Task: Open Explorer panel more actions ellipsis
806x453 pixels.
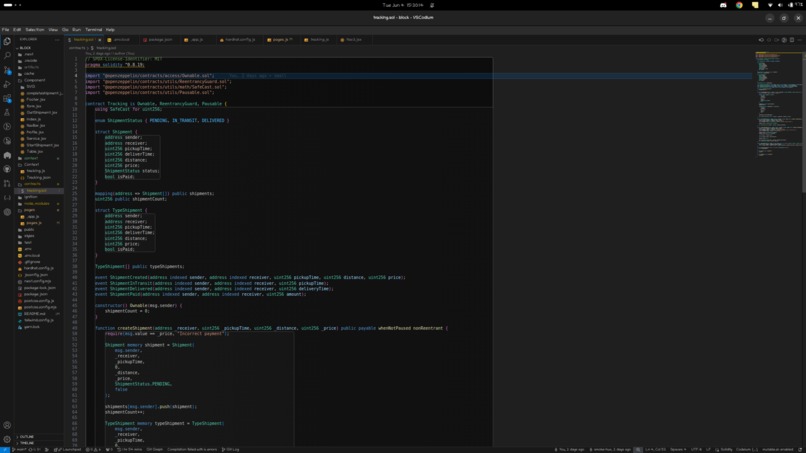Action: 57,40
